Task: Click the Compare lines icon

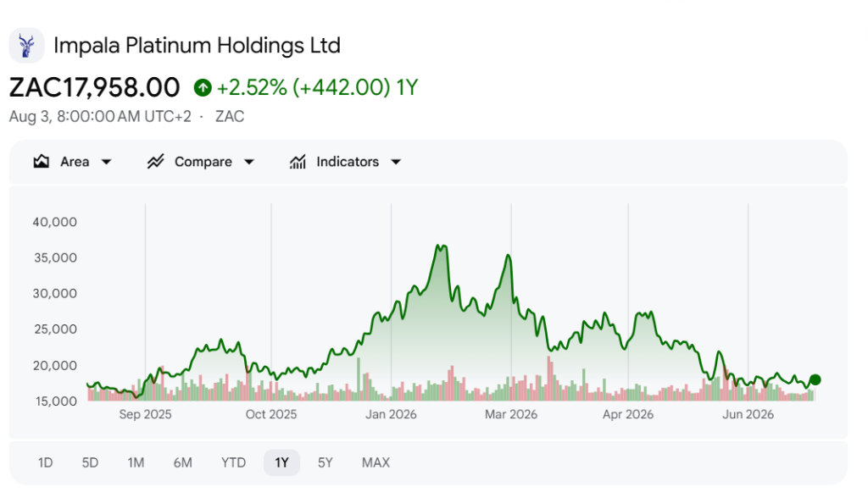Action: tap(156, 162)
